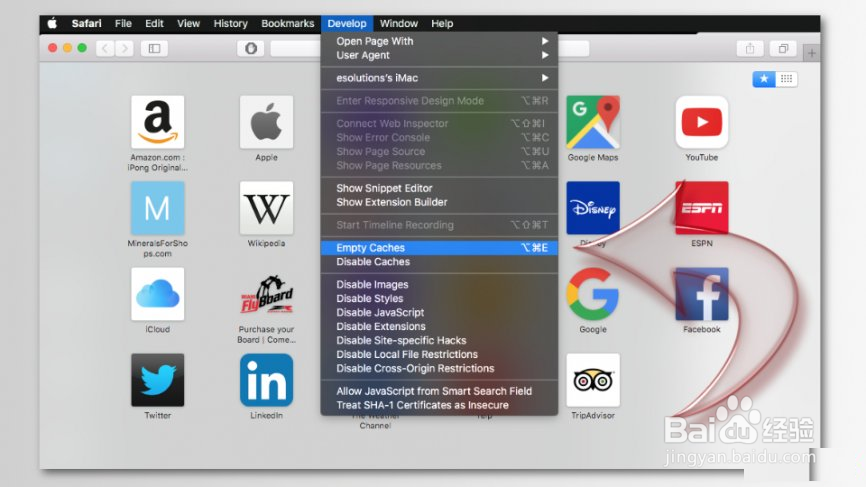This screenshot has height=487, width=866.
Task: Choose Show Snippet Editor
Action: coord(439,188)
